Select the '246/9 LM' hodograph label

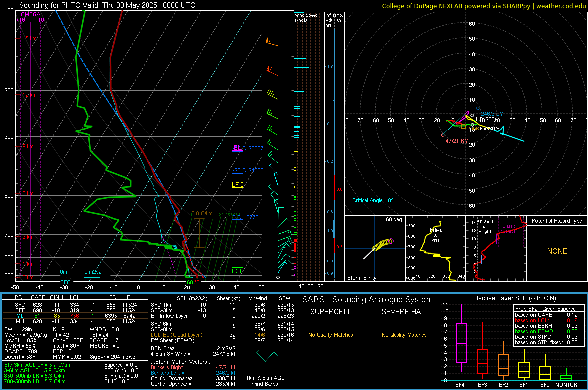(492, 114)
